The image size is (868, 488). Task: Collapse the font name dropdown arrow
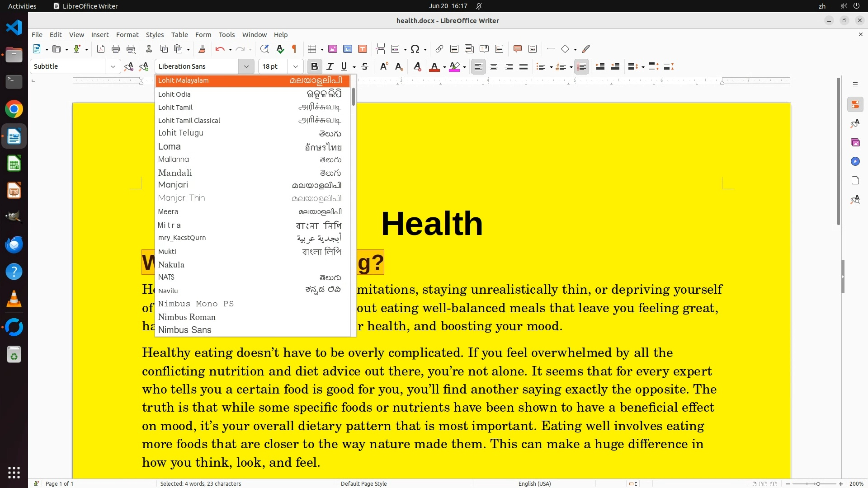[246, 66]
